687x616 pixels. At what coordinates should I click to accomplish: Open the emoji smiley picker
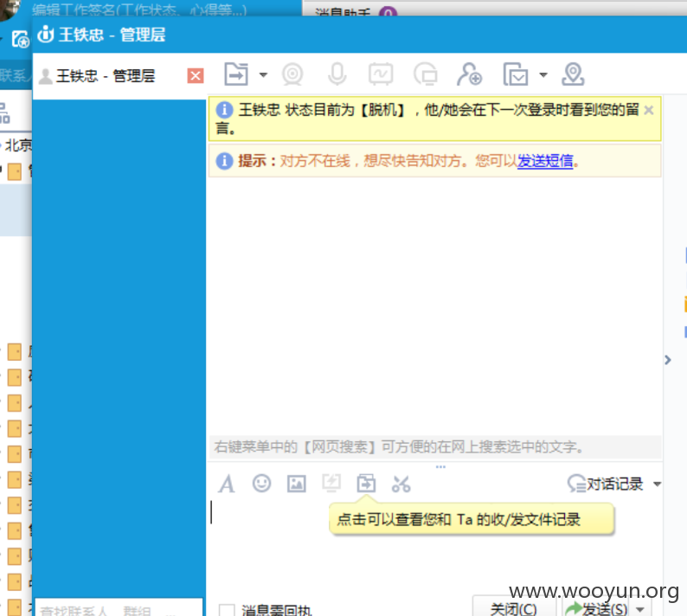(x=261, y=484)
